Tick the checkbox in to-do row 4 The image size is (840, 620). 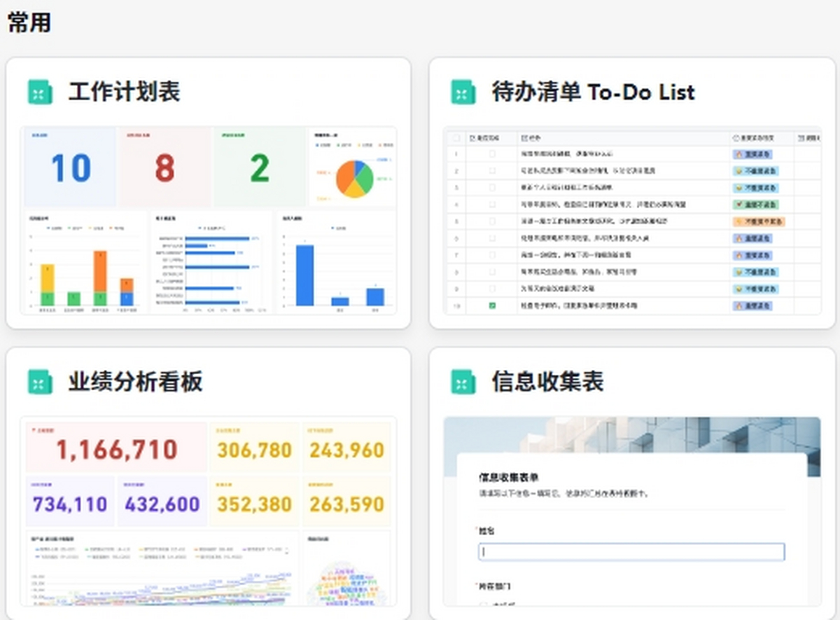click(x=492, y=205)
